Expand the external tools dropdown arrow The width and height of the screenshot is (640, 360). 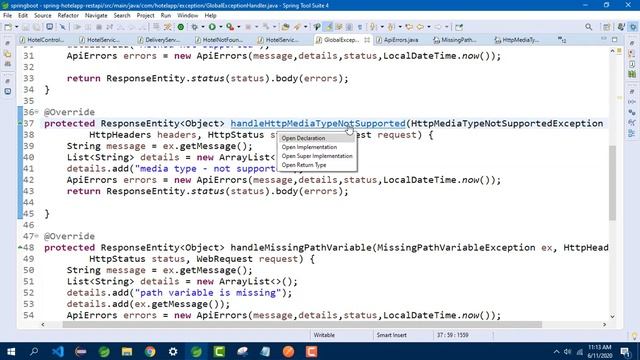tap(238, 27)
